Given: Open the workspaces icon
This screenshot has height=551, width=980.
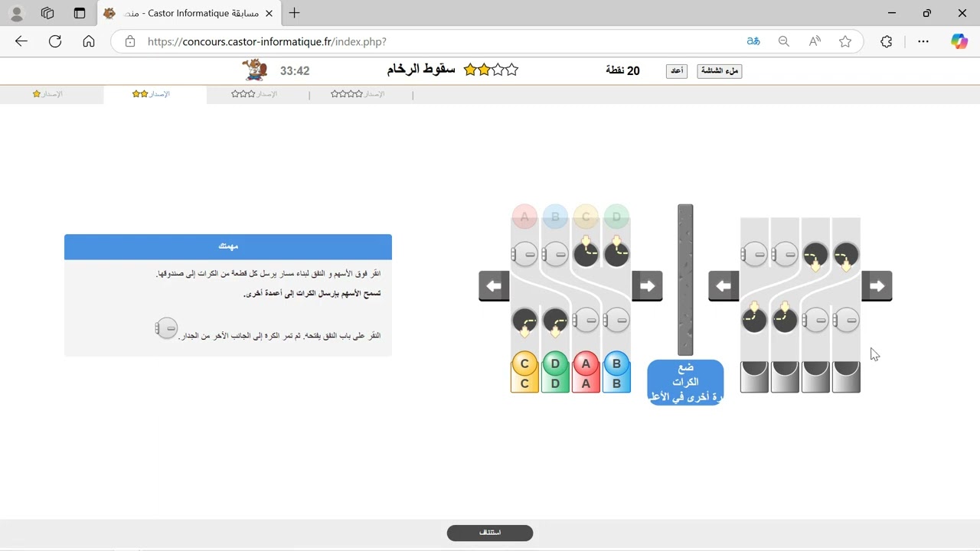Looking at the screenshot, I should click(x=47, y=13).
